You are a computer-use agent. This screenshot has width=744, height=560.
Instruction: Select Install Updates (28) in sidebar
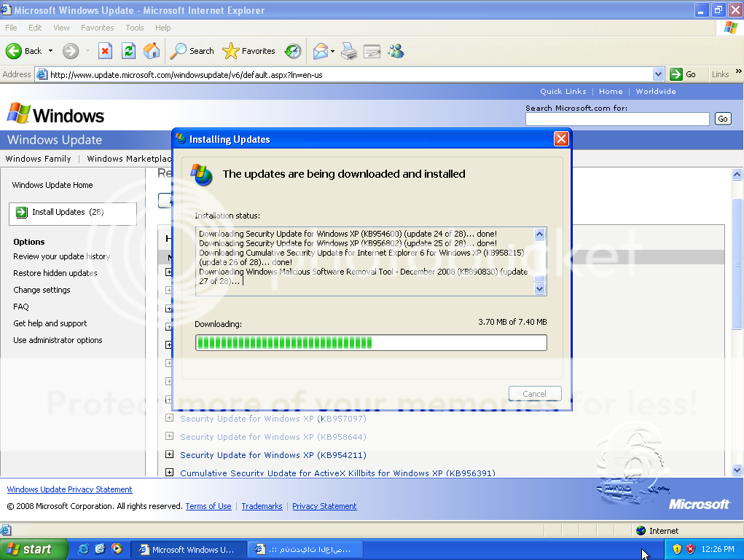(x=73, y=213)
